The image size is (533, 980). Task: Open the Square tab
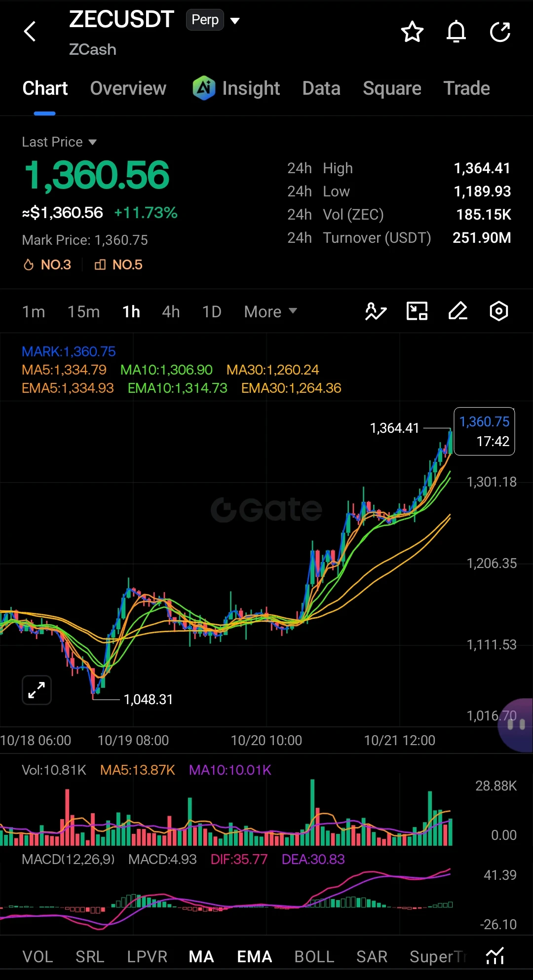click(x=392, y=88)
